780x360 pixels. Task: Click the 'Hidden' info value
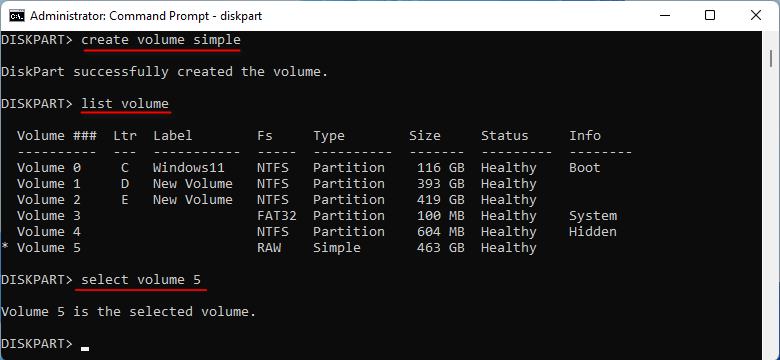tap(593, 232)
